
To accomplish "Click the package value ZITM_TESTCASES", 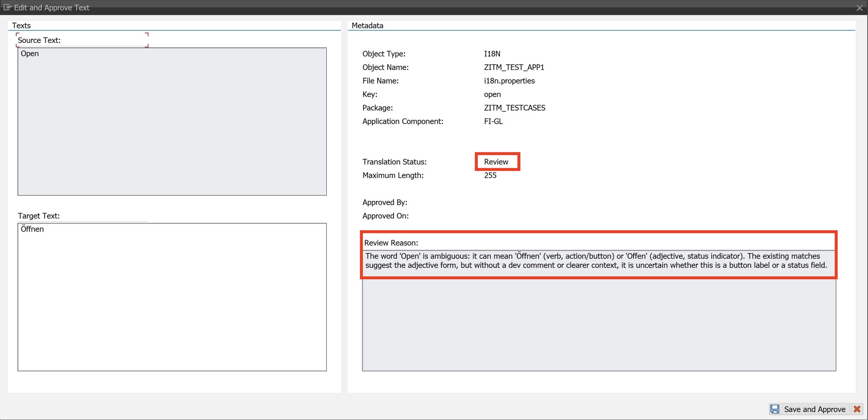I will coord(515,108).
